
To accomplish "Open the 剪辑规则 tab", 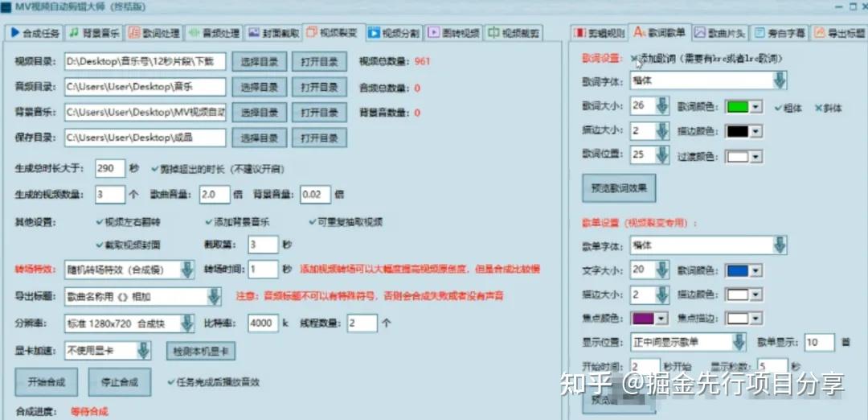I will coord(600,33).
